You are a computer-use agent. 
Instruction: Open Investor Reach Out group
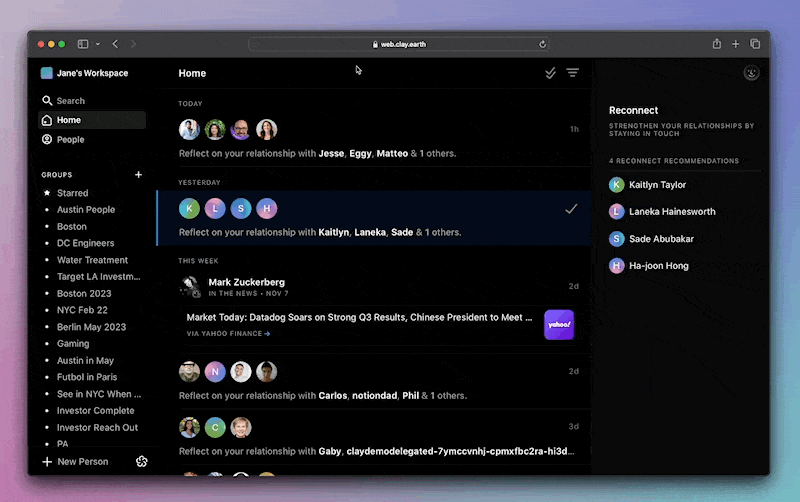[97, 428]
